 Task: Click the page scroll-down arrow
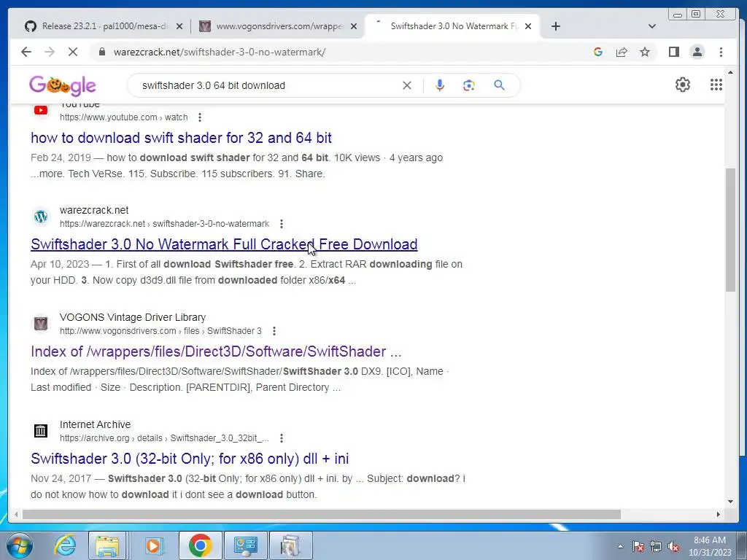pyautogui.click(x=730, y=502)
